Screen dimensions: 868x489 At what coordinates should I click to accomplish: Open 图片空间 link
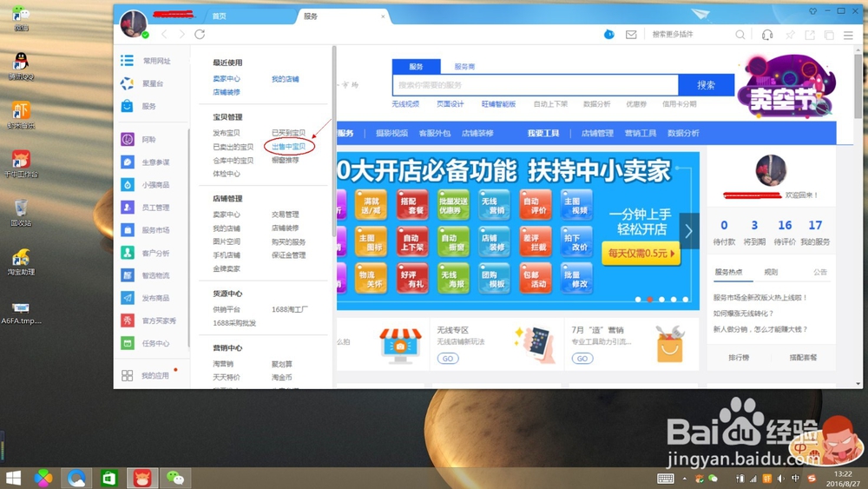coord(227,241)
